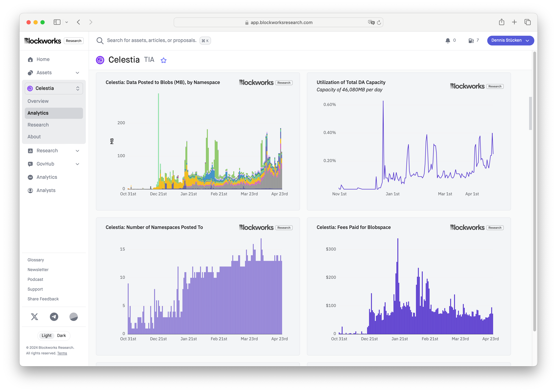Open Celestia About sub-item

pyautogui.click(x=34, y=137)
